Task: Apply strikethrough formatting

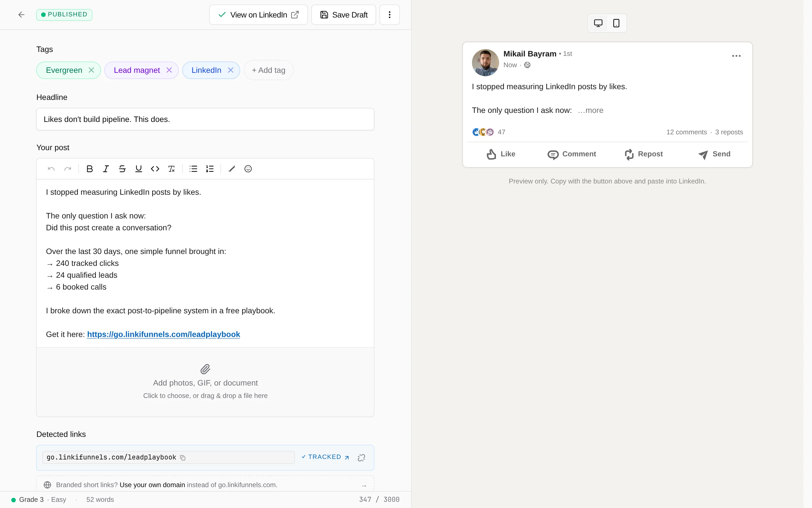Action: (x=122, y=169)
